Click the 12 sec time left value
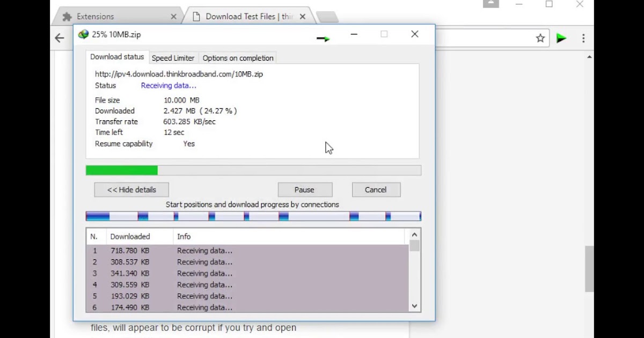This screenshot has height=338, width=644. [x=174, y=133]
